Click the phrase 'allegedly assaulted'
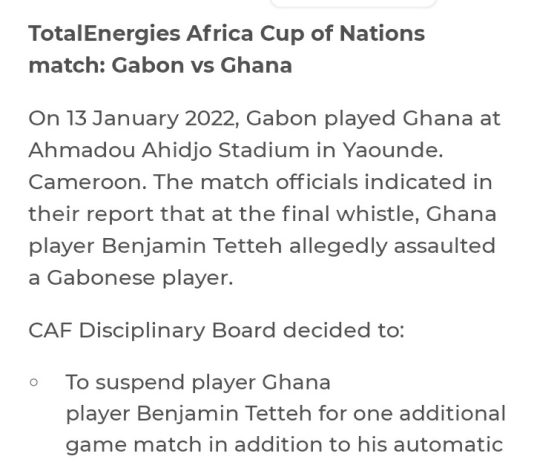Viewport: 534px width, 462px height. (x=392, y=246)
